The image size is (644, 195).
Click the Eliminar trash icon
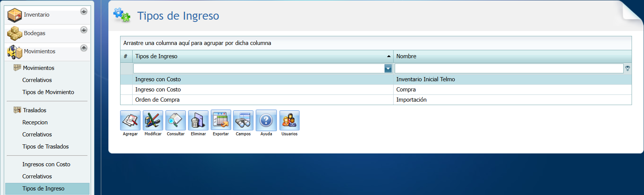point(198,121)
